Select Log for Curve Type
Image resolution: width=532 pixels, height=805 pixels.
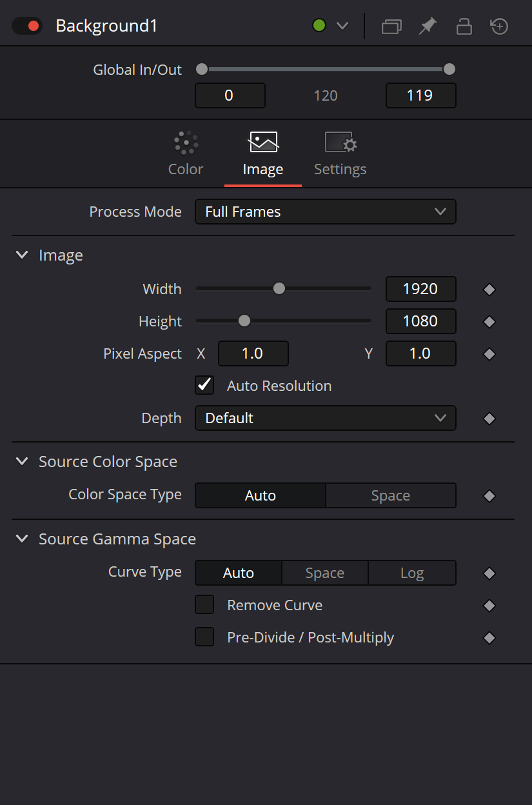[x=412, y=573]
